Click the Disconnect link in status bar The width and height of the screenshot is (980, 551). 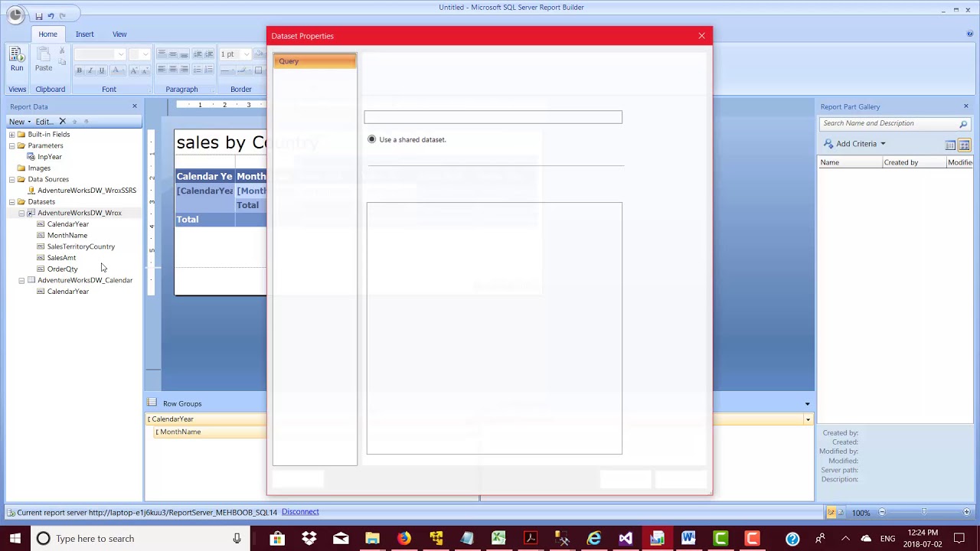[x=300, y=512]
